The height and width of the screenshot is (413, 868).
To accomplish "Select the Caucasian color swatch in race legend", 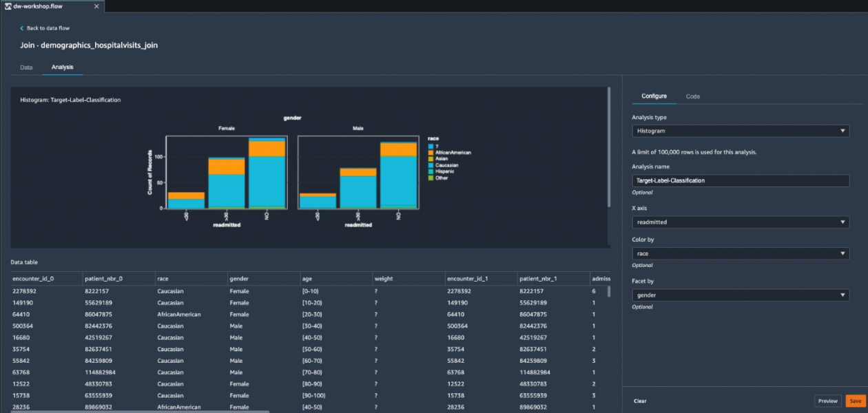I will (431, 165).
